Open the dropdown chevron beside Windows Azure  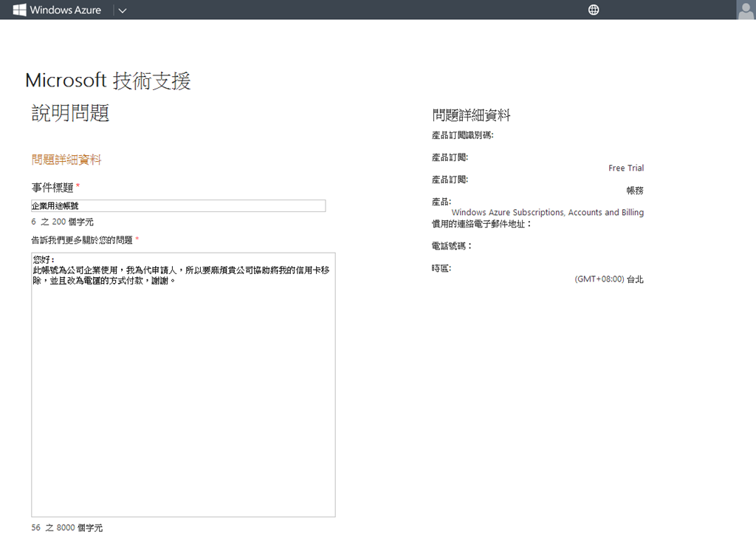click(123, 10)
